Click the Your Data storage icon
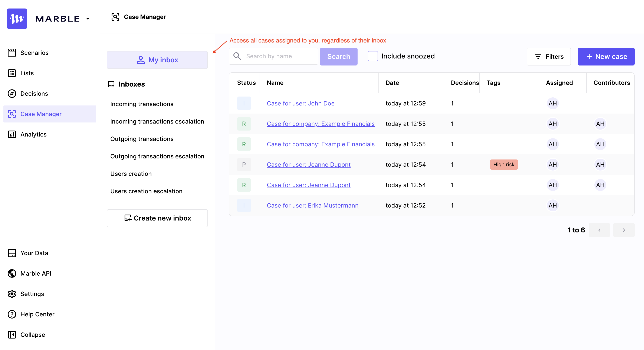Screen dimensions: 644x350 [12, 253]
